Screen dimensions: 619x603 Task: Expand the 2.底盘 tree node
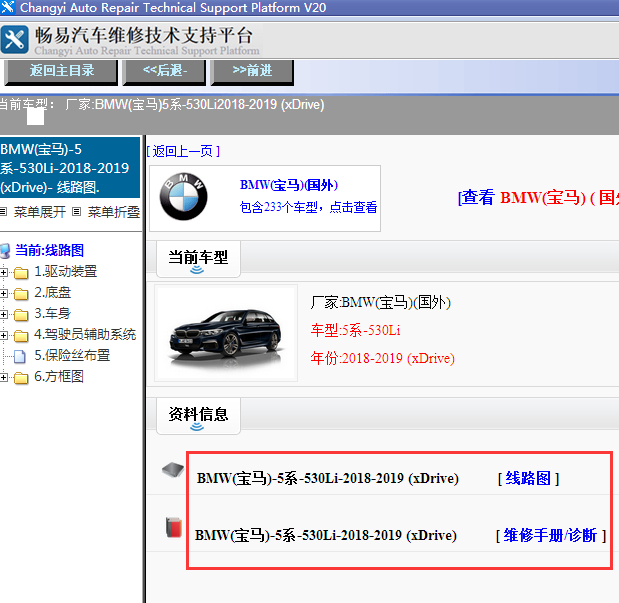(x=4, y=293)
